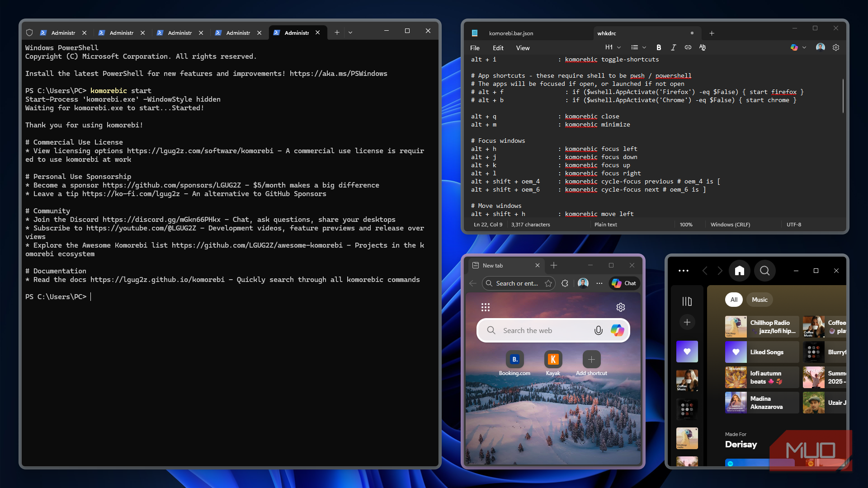Open Edge three-dot settings and more menu
The image size is (868, 488).
(x=599, y=283)
